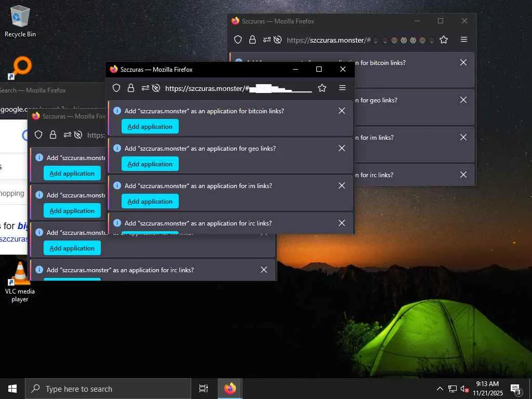Viewport: 532px width, 399px height.
Task: Open the network status tray icon
Action: (453, 389)
